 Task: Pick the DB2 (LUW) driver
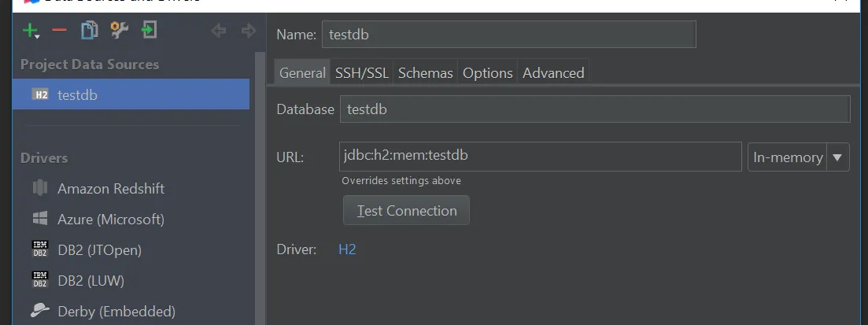(x=90, y=281)
